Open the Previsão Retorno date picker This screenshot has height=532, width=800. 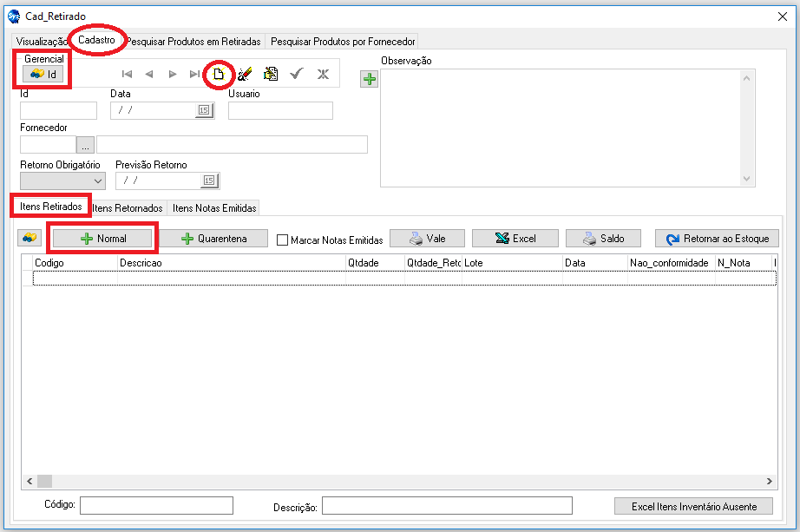click(x=209, y=181)
